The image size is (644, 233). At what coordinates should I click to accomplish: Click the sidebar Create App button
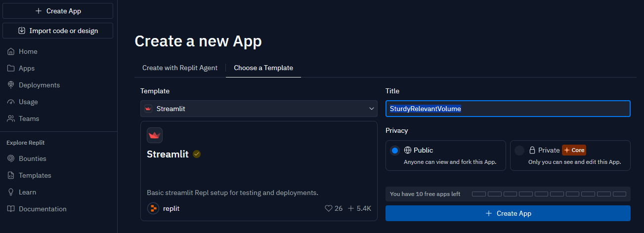coord(58,11)
